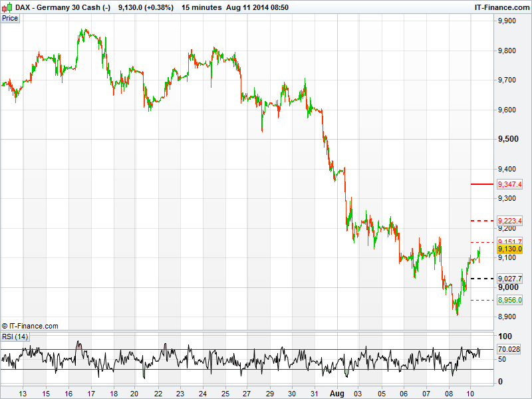
Task: Select the 9,347.4 red price level label
Action: pyautogui.click(x=510, y=184)
